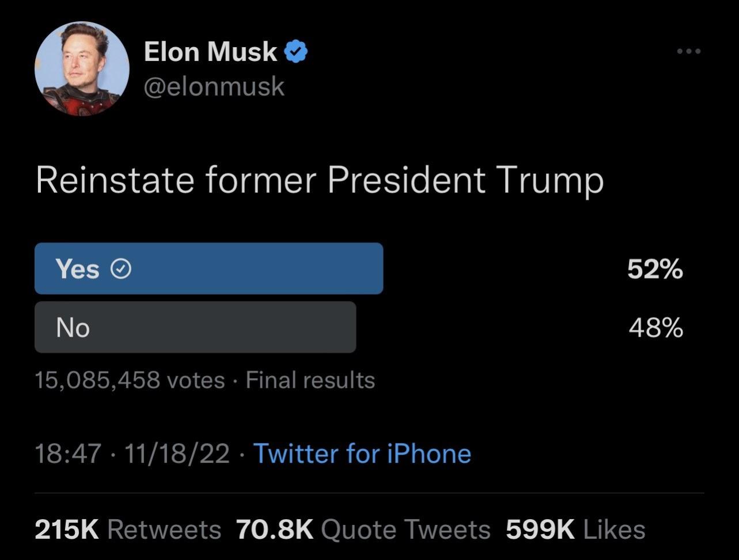Show the 599K Likes list
The width and height of the screenshot is (739, 560).
click(x=575, y=529)
